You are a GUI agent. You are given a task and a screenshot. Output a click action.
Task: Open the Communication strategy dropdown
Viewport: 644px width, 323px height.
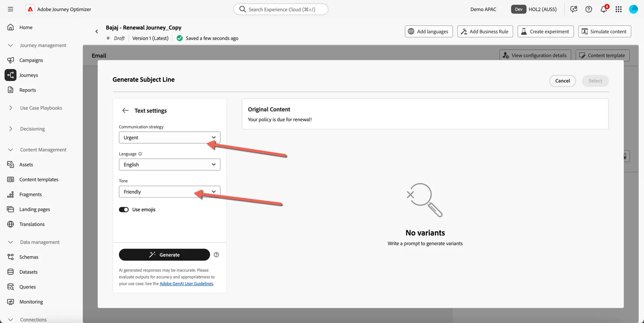[170, 138]
